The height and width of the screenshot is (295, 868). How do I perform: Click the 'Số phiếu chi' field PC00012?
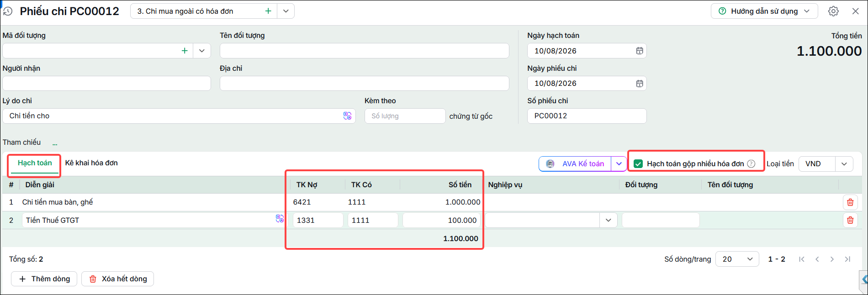[x=587, y=116]
